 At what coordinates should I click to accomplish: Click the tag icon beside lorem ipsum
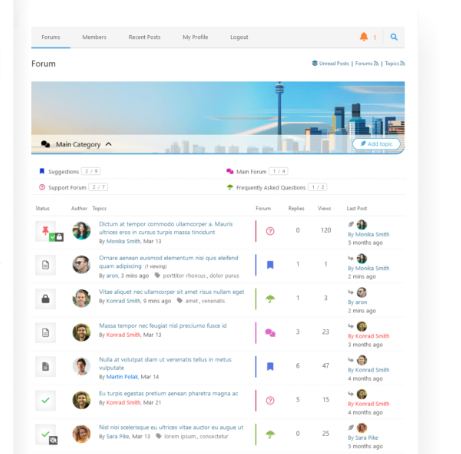coord(159,436)
